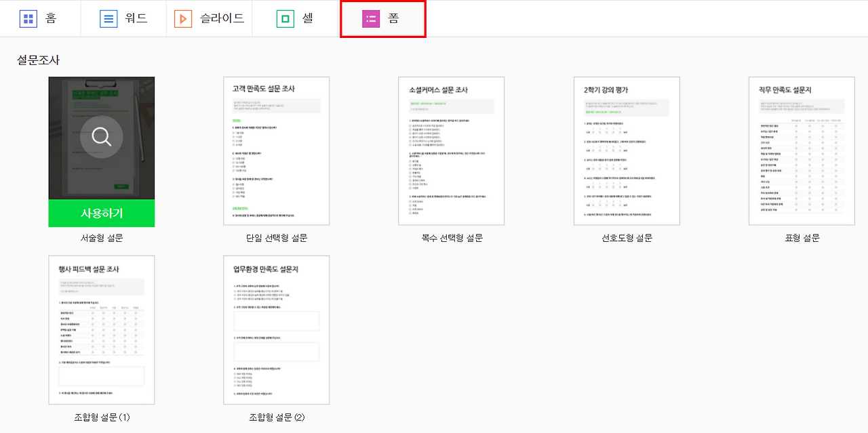Screen dimensions: 868x433
Task: Click the blue 워드 document icon
Action: (x=108, y=18)
